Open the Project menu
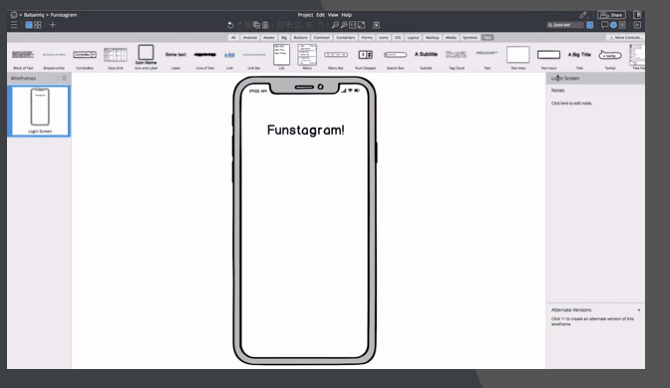 305,15
